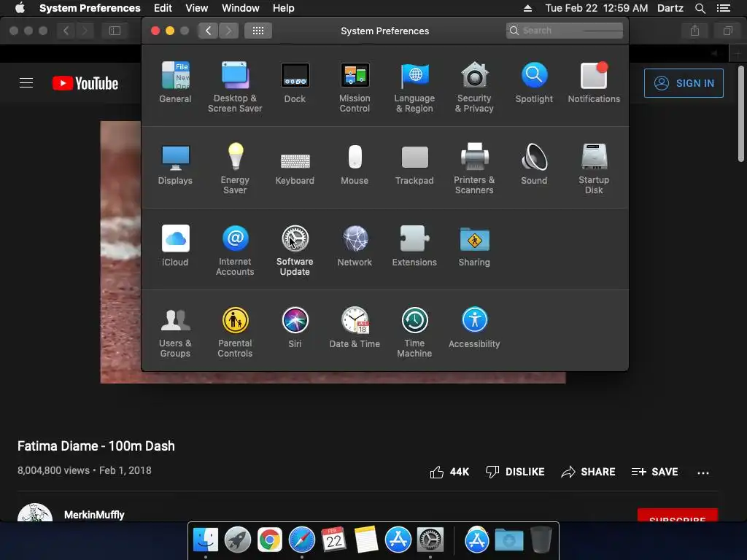Click the page vertical scrollbar

pos(741,114)
